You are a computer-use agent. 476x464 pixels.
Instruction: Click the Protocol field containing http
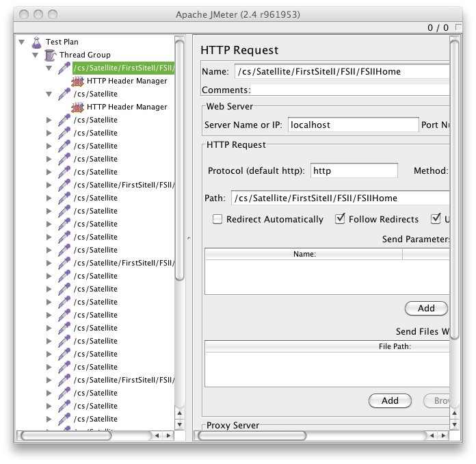354,171
